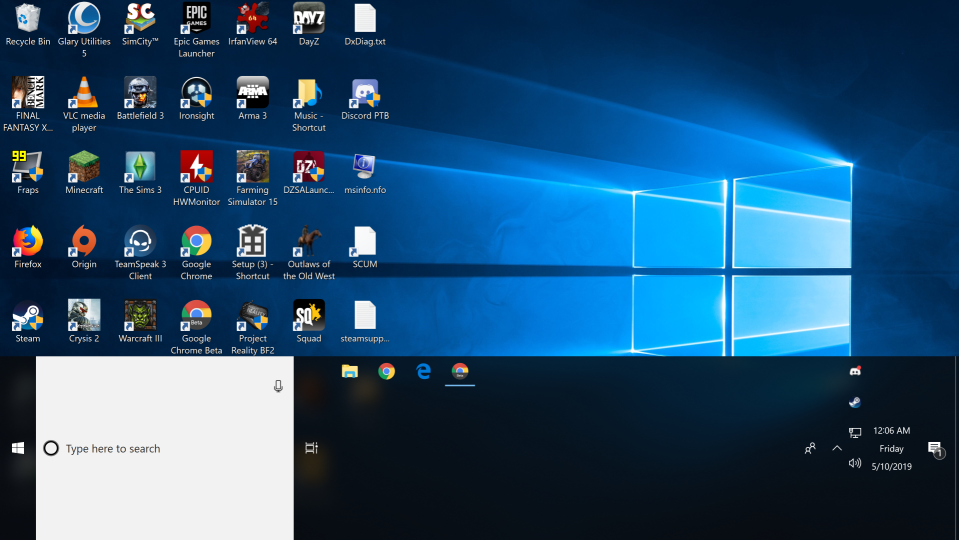
Task: Open the People taskbar icon
Action: (x=810, y=448)
